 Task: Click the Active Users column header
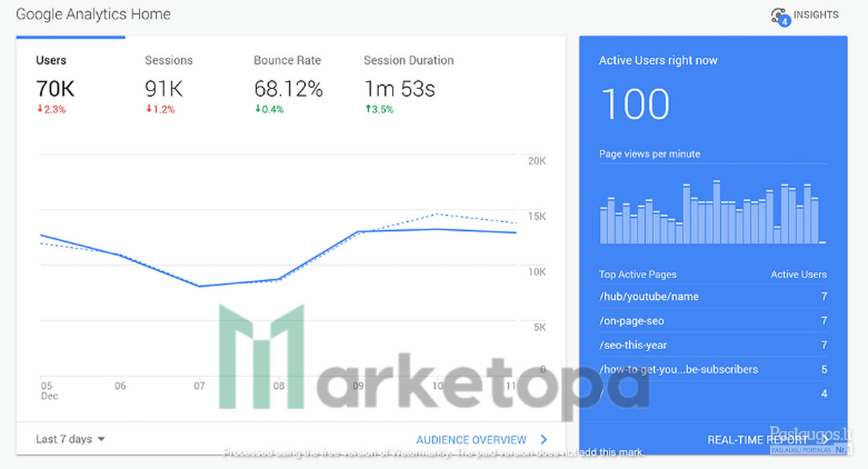point(799,274)
